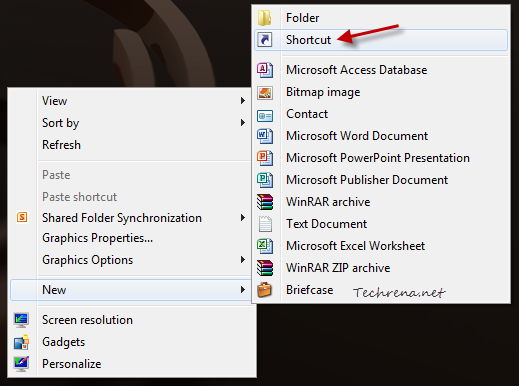Click the Folder icon in New submenu
Image resolution: width=519 pixels, height=386 pixels.
265,18
